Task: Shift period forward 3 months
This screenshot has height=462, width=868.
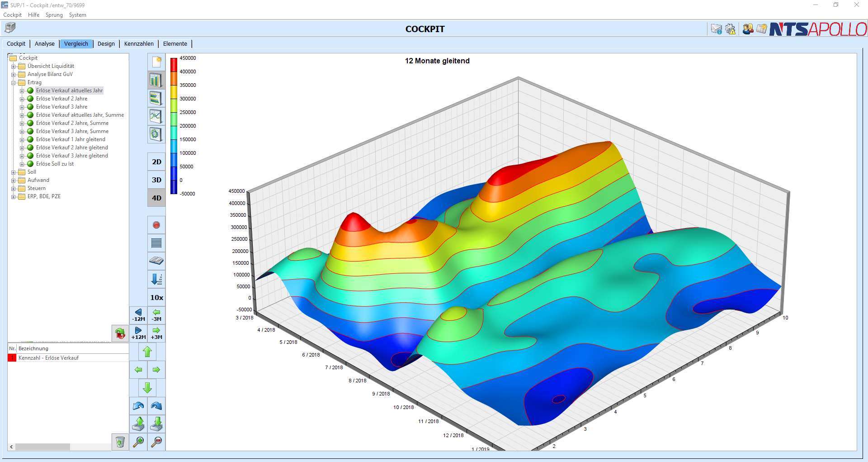Action: [x=156, y=333]
